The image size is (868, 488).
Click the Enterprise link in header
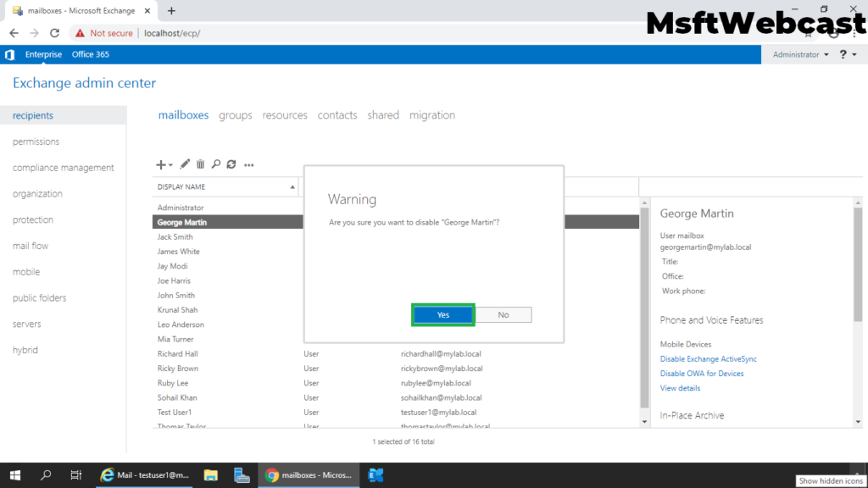click(x=43, y=54)
